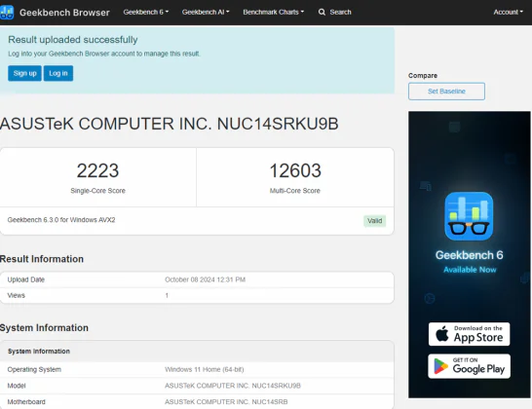Click the Google Play triangle icon
This screenshot has width=532, height=409.
pyautogui.click(x=440, y=366)
